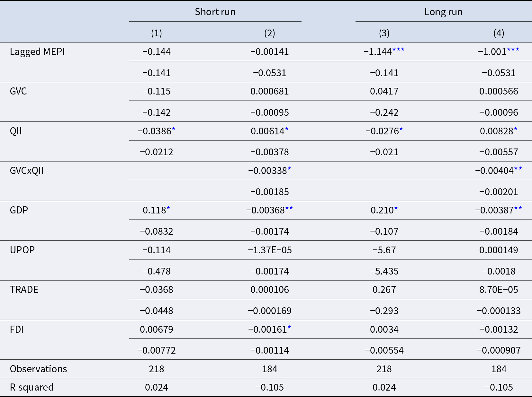Select the "UPOP" row label
The width and height of the screenshot is (532, 397).
tap(22, 250)
